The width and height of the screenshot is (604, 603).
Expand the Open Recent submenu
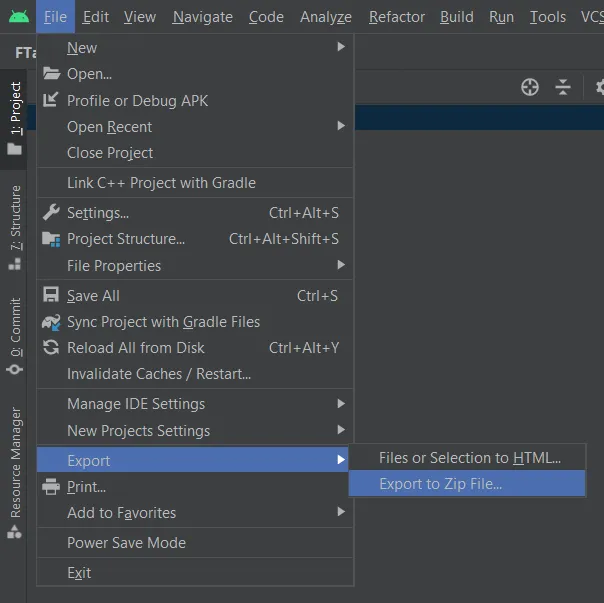tap(195, 126)
